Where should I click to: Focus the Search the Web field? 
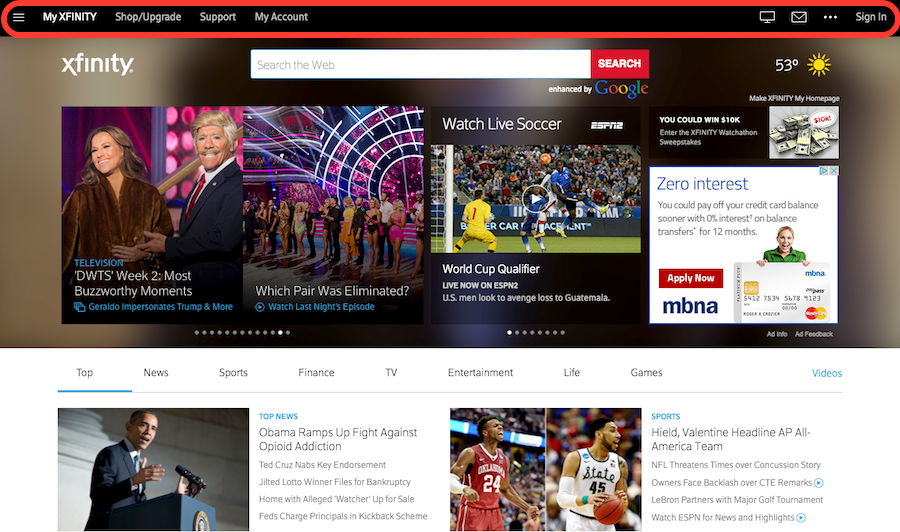point(421,64)
